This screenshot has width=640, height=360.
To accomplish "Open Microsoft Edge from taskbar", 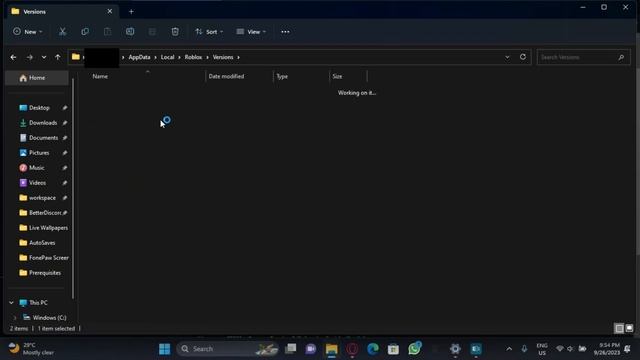I will tap(373, 349).
